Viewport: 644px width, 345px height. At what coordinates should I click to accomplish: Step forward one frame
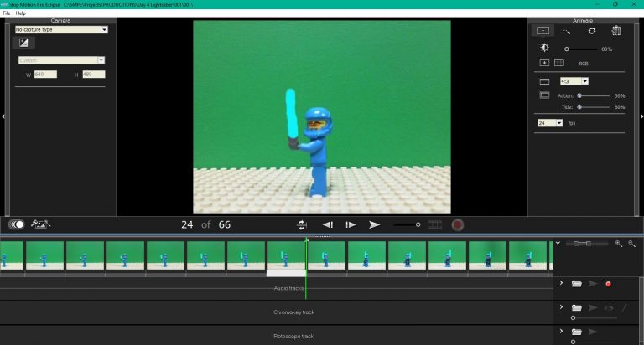click(x=351, y=224)
